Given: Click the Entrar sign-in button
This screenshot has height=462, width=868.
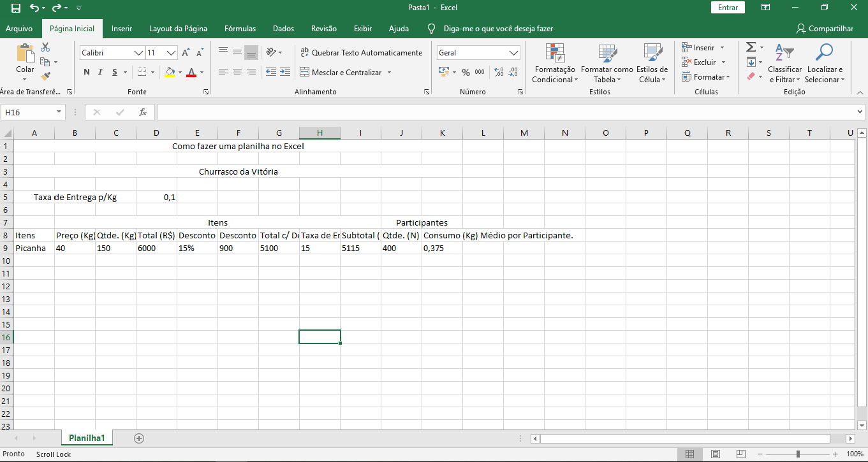Looking at the screenshot, I should [728, 8].
